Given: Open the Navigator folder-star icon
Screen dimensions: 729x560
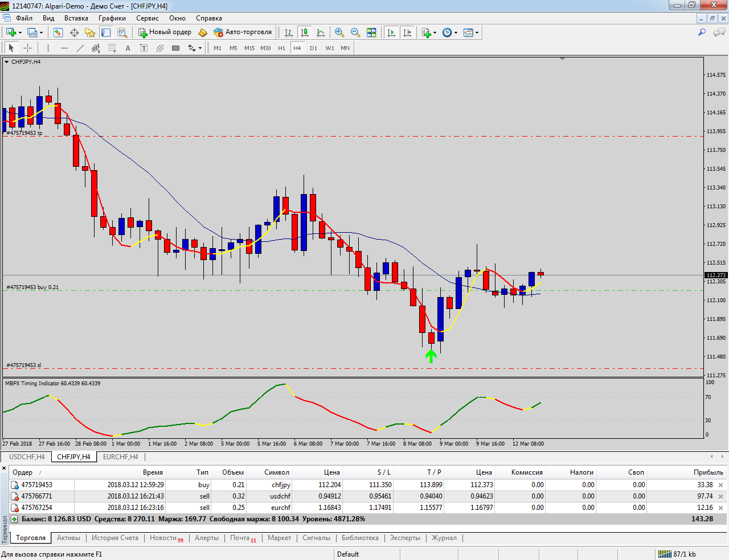Looking at the screenshot, I should click(89, 32).
